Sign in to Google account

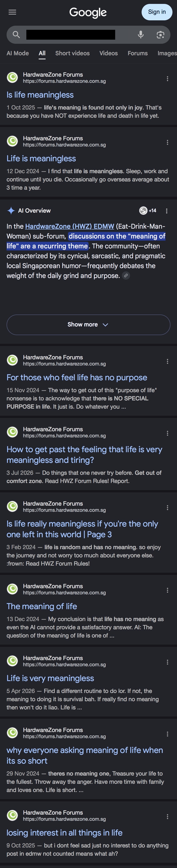tap(157, 12)
